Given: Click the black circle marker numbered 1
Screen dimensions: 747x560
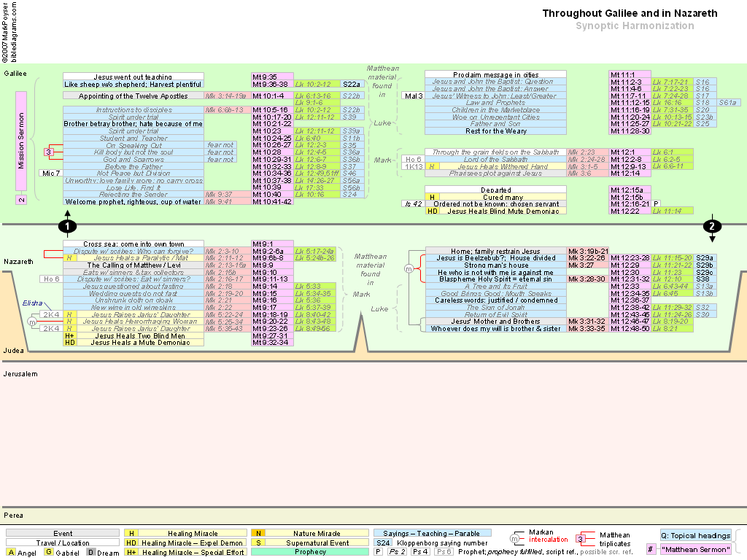Looking at the screenshot, I should point(67,226).
